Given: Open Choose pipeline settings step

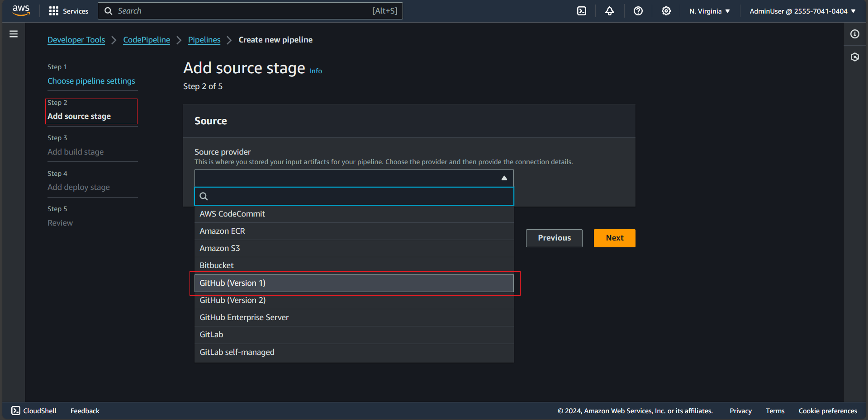Looking at the screenshot, I should coord(91,81).
